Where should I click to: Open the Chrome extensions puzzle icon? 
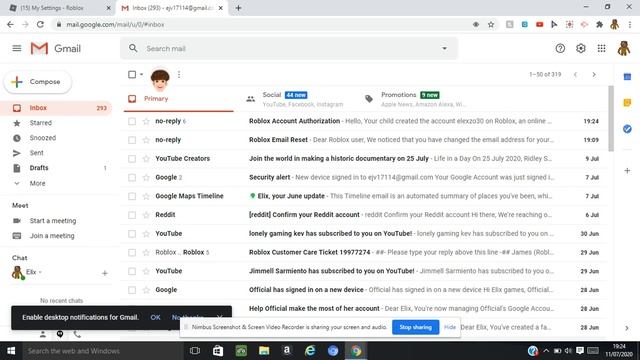tap(599, 24)
